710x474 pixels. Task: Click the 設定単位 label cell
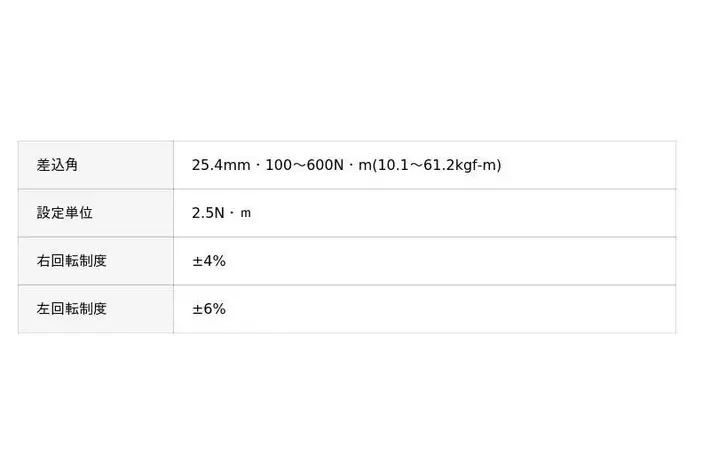point(64,213)
